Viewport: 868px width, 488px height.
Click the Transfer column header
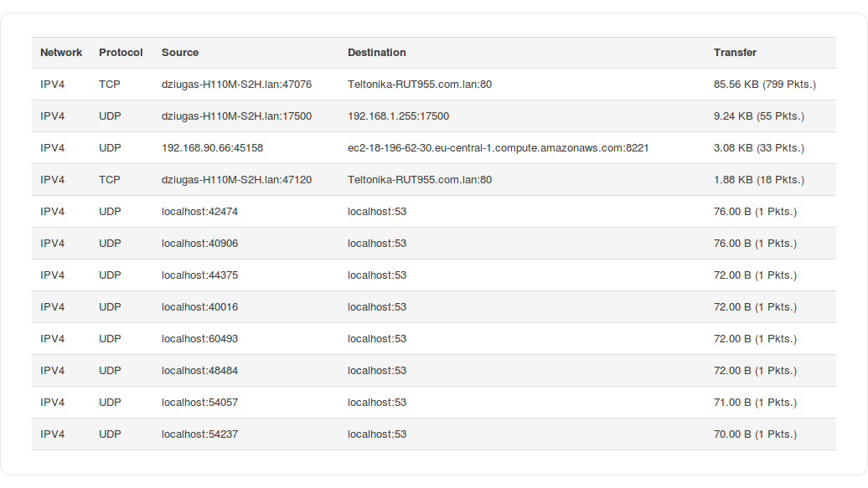click(735, 53)
